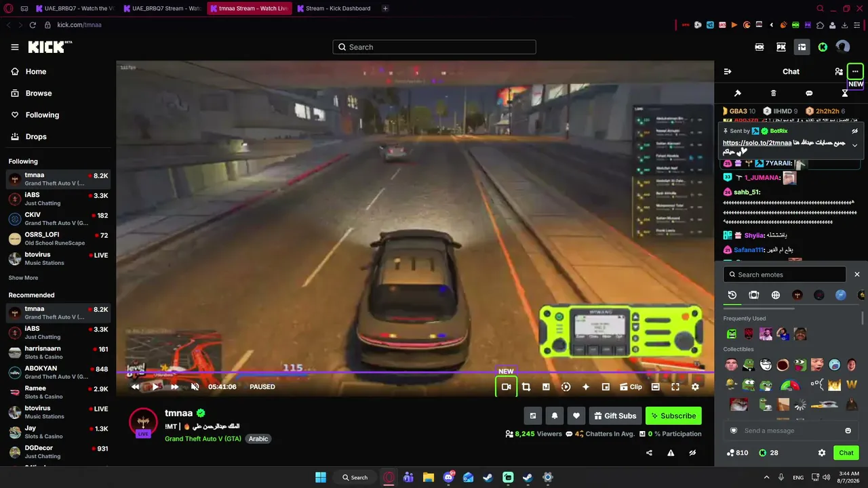Open the Windows Start menu
This screenshot has height=488, width=868.
(321, 477)
